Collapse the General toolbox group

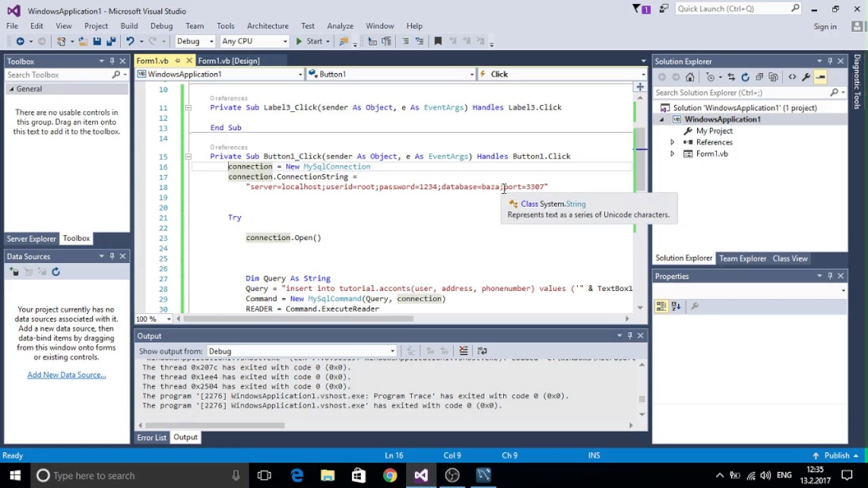click(x=11, y=89)
